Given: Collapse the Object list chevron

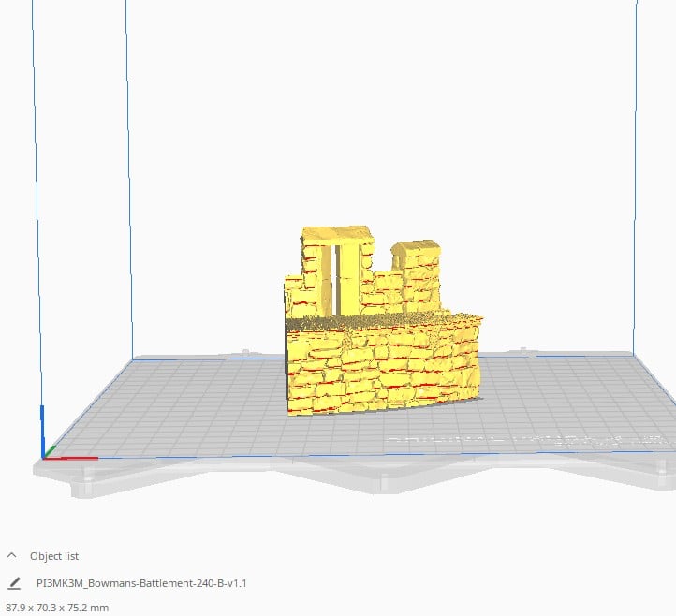Looking at the screenshot, I should tap(12, 556).
